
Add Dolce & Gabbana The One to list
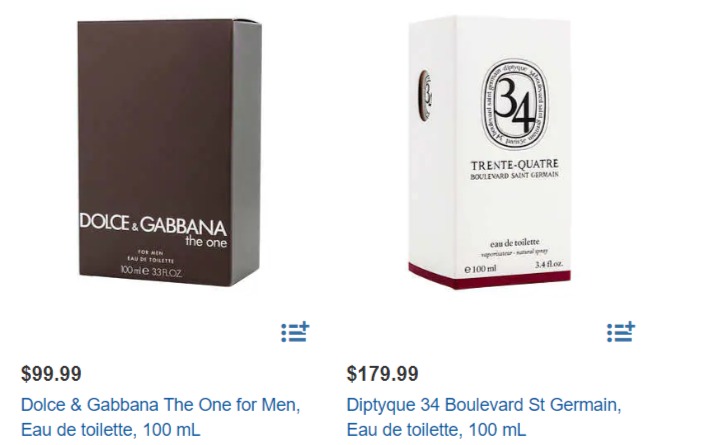tap(295, 332)
